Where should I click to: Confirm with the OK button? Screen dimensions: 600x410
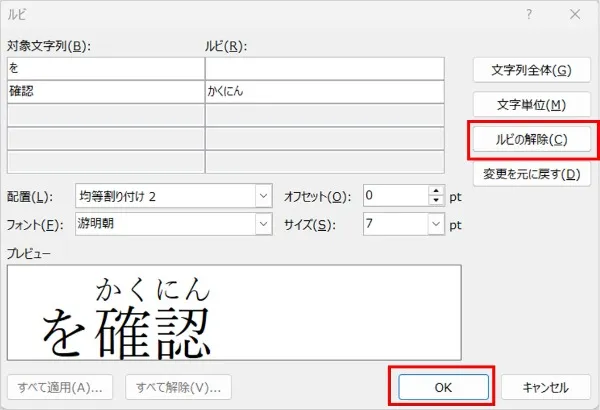tap(440, 387)
